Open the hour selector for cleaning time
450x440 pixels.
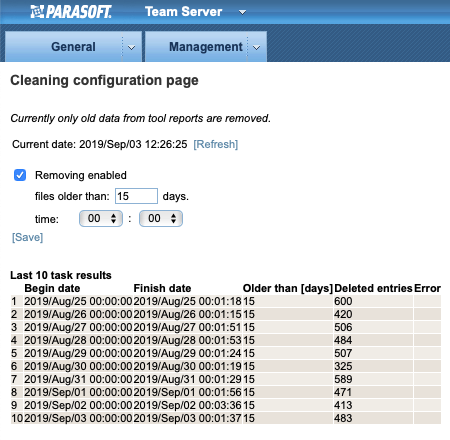tap(101, 219)
